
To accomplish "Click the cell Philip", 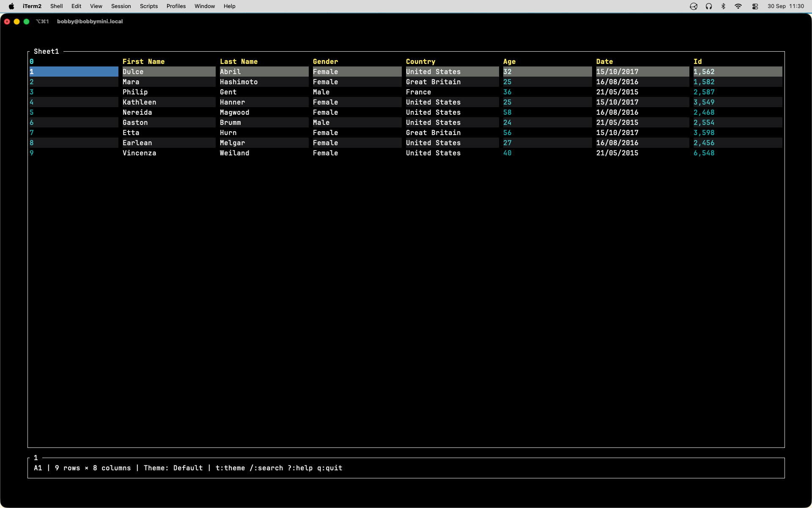I will click(135, 92).
